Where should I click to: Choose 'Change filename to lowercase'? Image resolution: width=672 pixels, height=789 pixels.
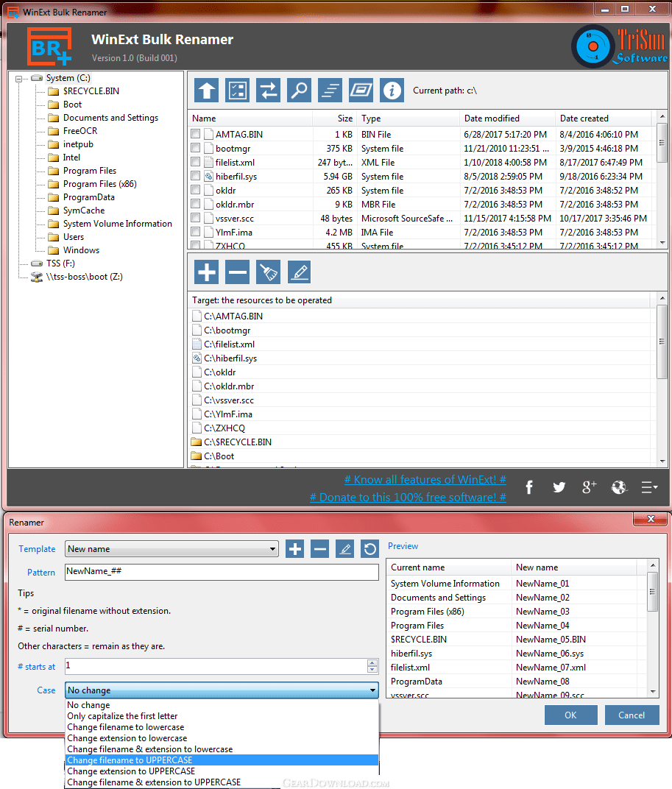(x=222, y=727)
